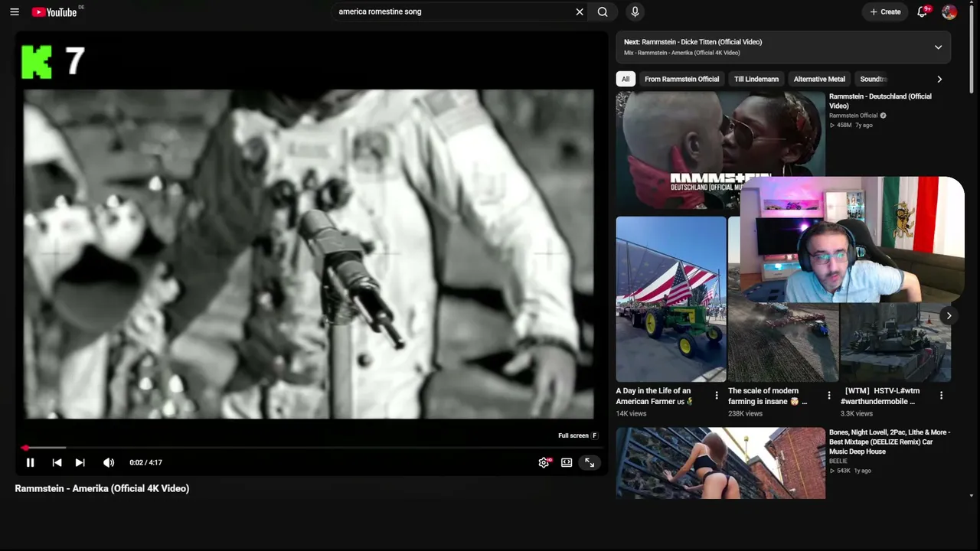The image size is (980, 551).
Task: Collapse the 'Next: Rammstein - Dicke Titten' mix panel
Action: pyautogui.click(x=938, y=47)
